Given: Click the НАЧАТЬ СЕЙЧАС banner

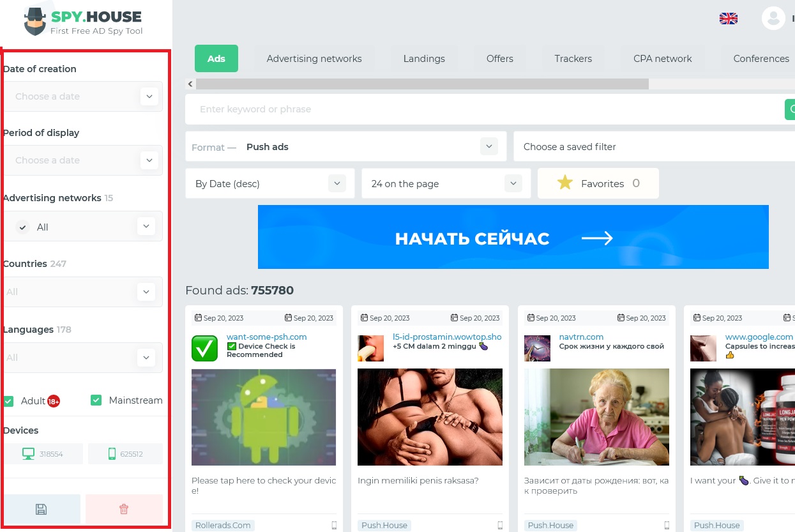Looking at the screenshot, I should tap(513, 237).
